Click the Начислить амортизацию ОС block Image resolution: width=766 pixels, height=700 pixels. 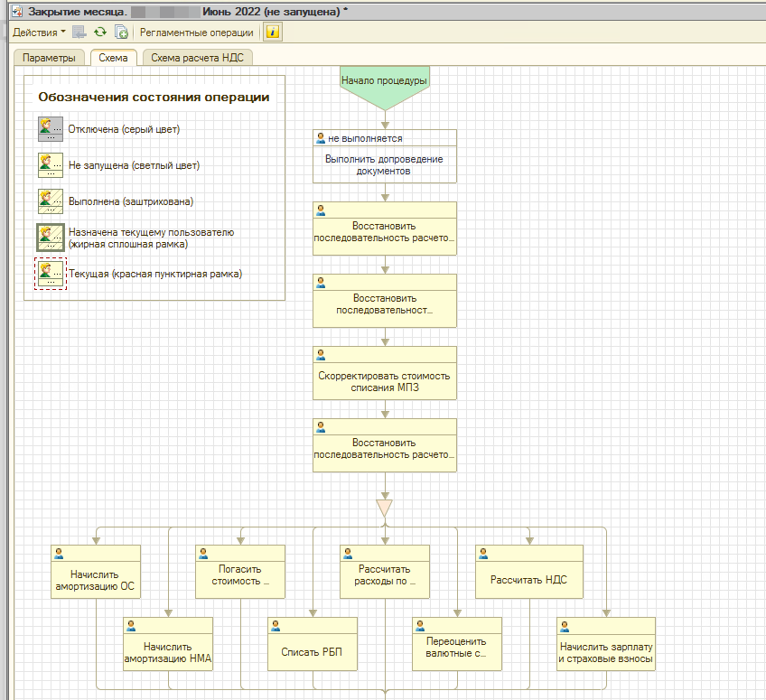pyautogui.click(x=96, y=579)
